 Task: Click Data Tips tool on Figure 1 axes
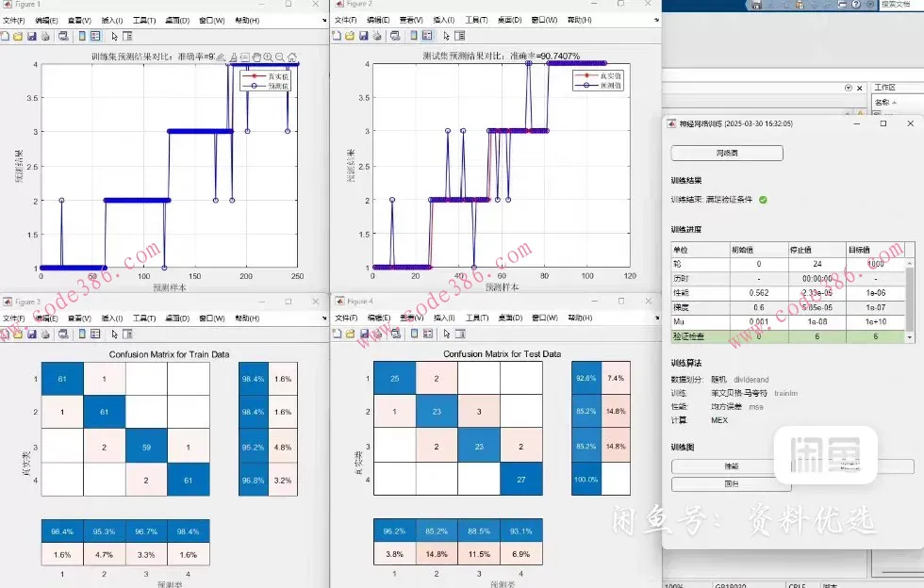pos(244,57)
